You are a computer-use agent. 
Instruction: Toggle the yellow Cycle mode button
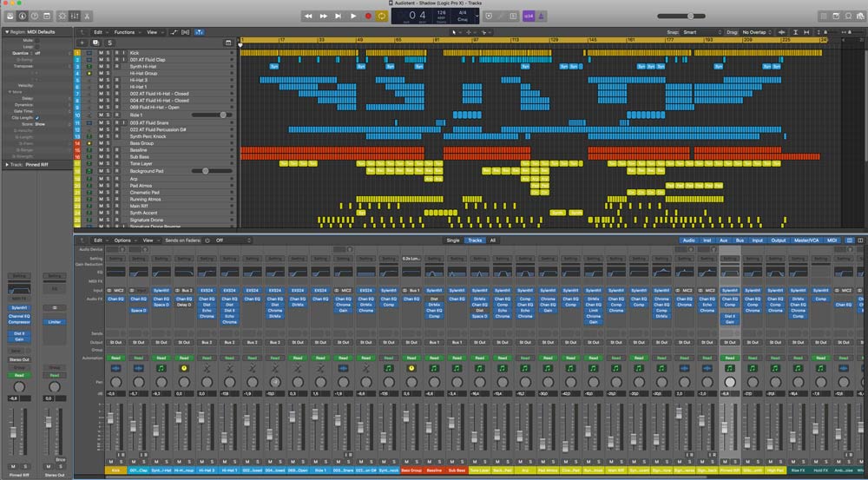tap(381, 16)
